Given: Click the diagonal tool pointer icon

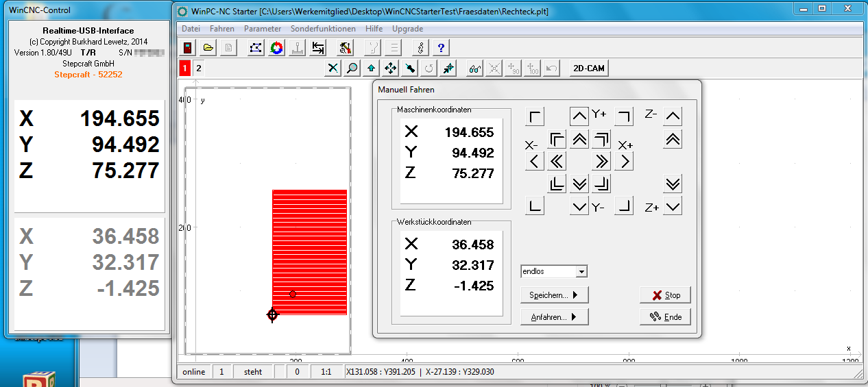Looking at the screenshot, I should tap(409, 68).
